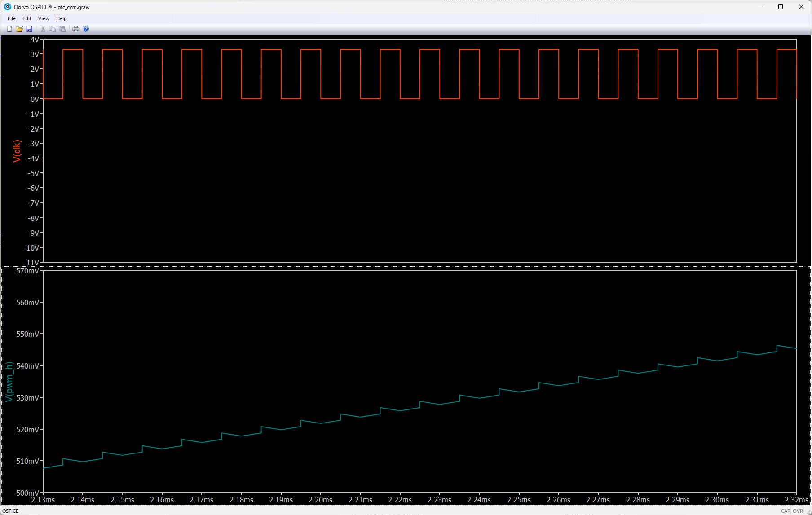Click the 500mV axis label
The width and height of the screenshot is (812, 515).
point(27,493)
